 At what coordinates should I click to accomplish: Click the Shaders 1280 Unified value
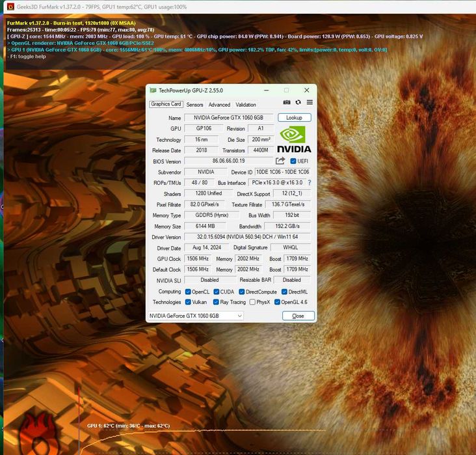[x=209, y=193]
